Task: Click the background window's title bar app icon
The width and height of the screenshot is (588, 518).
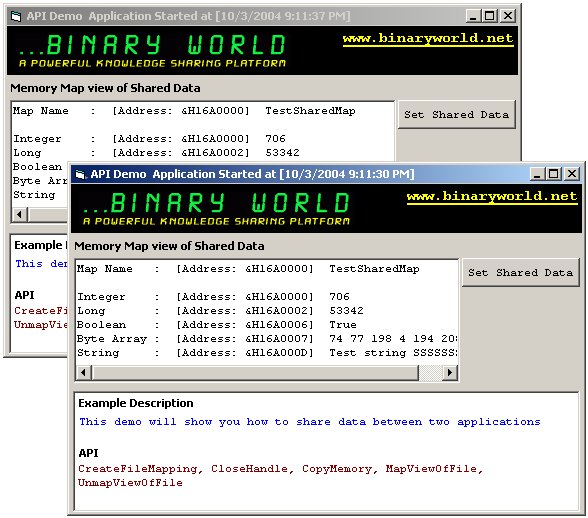Action: pos(16,17)
